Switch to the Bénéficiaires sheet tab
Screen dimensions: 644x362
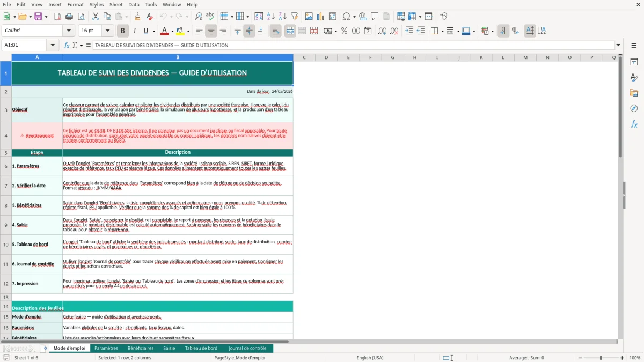141,348
